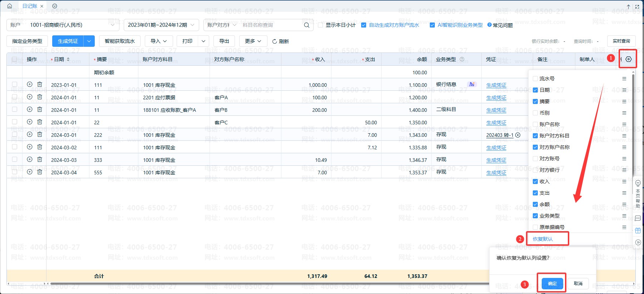Add a row after the 2024-03-04 entry
Viewport: 644px width, 294px height.
click(30, 172)
